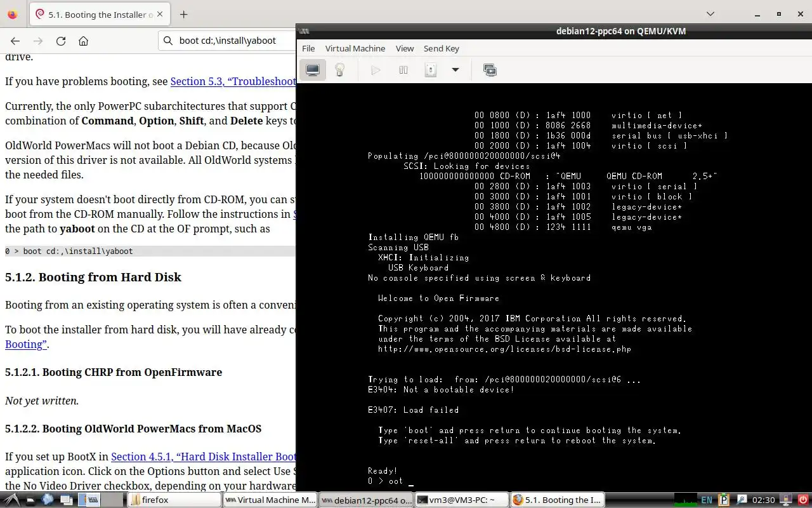Image resolution: width=812 pixels, height=508 pixels.
Task: Click the 'Welcome to Open Firmware' console line
Action: [438, 298]
